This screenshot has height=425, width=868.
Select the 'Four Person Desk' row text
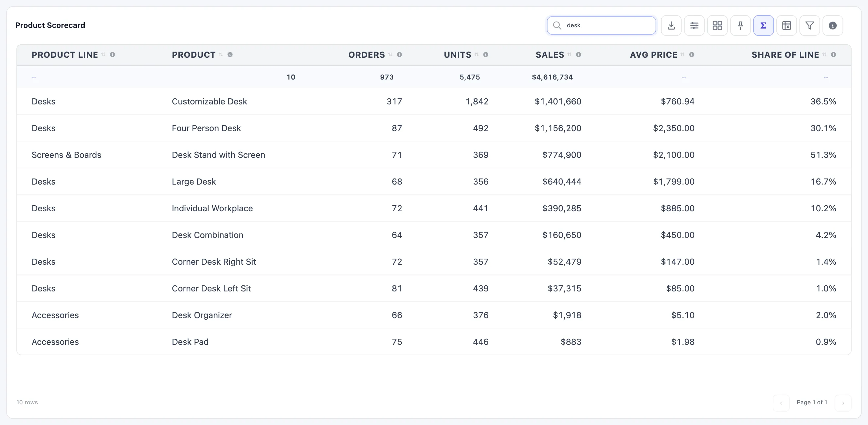[x=206, y=128]
